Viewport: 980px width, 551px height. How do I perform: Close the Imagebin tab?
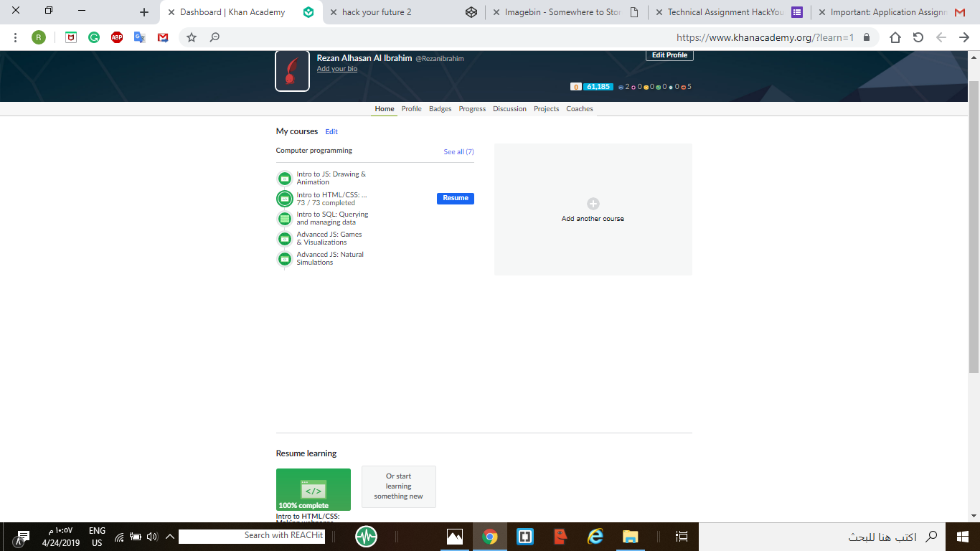tap(496, 12)
